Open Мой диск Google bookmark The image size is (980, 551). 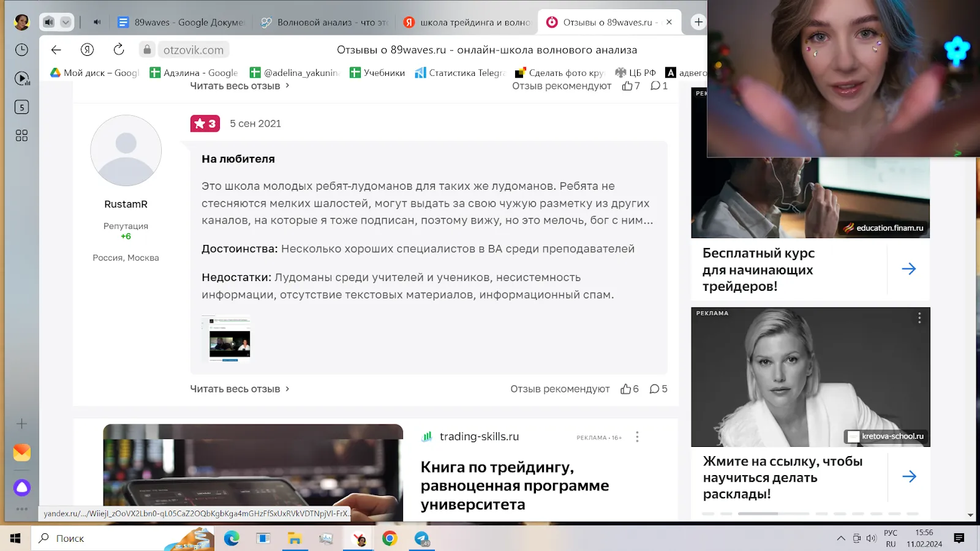coord(95,73)
